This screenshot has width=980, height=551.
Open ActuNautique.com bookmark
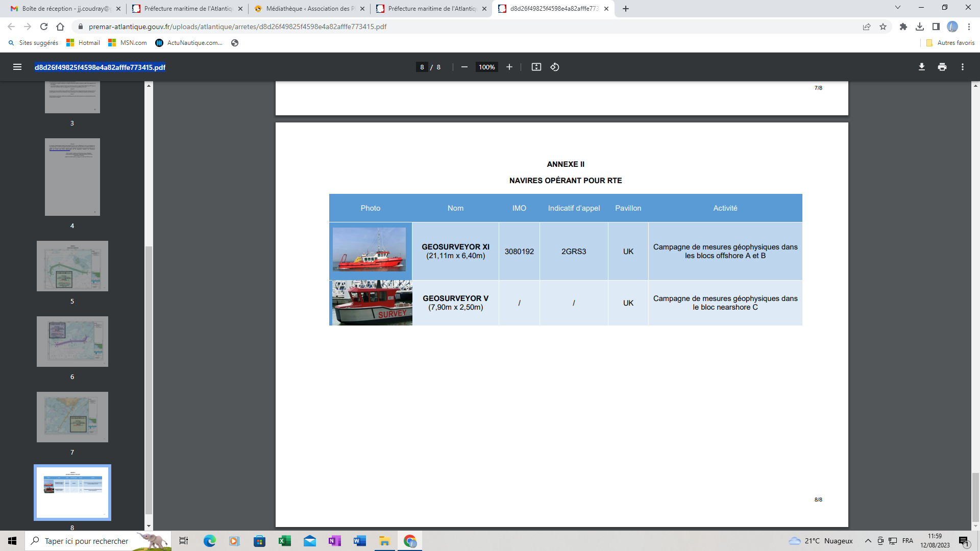tap(189, 43)
